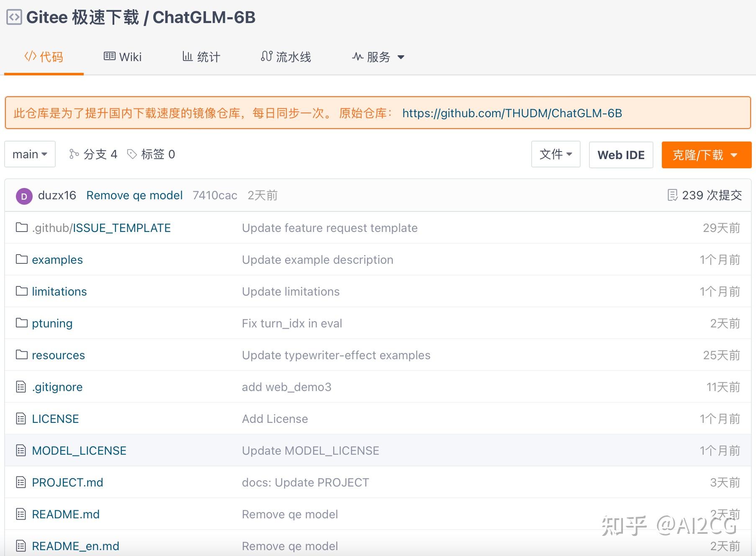This screenshot has width=756, height=556.
Task: Click the tag icon next to 标签 0
Action: click(132, 154)
